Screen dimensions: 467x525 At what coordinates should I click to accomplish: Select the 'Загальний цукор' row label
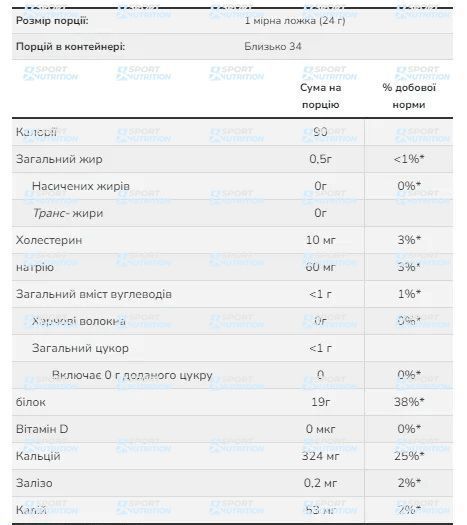tap(80, 348)
